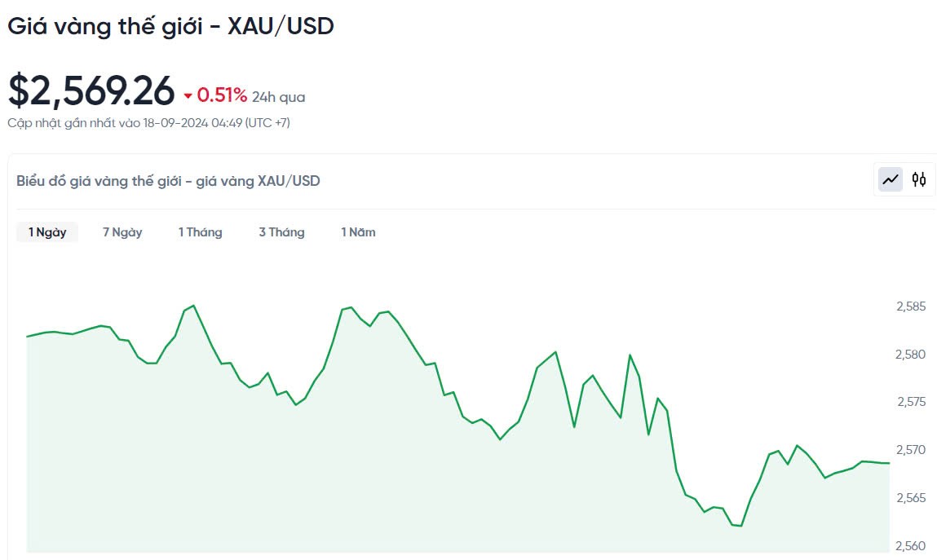The image size is (937, 560).
Task: Switch to candlestick chart view icon
Action: click(x=919, y=179)
